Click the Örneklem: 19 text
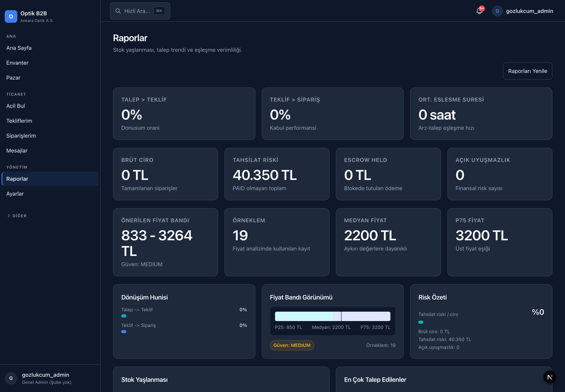Image resolution: width=565 pixels, height=392 pixels. 381,345
